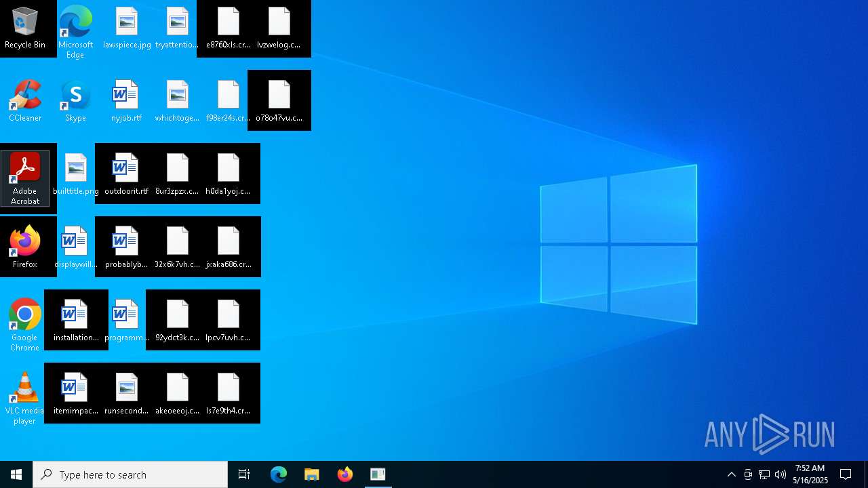
Task: Open the clock showing 7:52 AM
Action: [x=810, y=474]
